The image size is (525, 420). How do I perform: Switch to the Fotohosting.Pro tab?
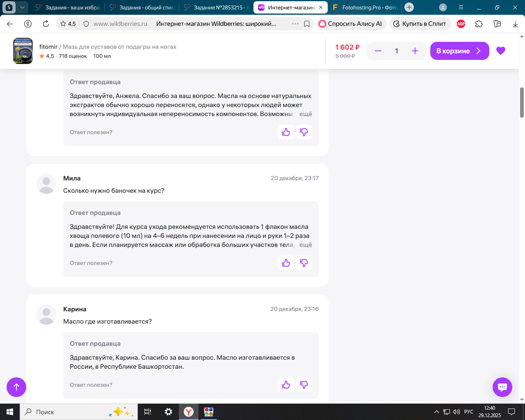(365, 7)
